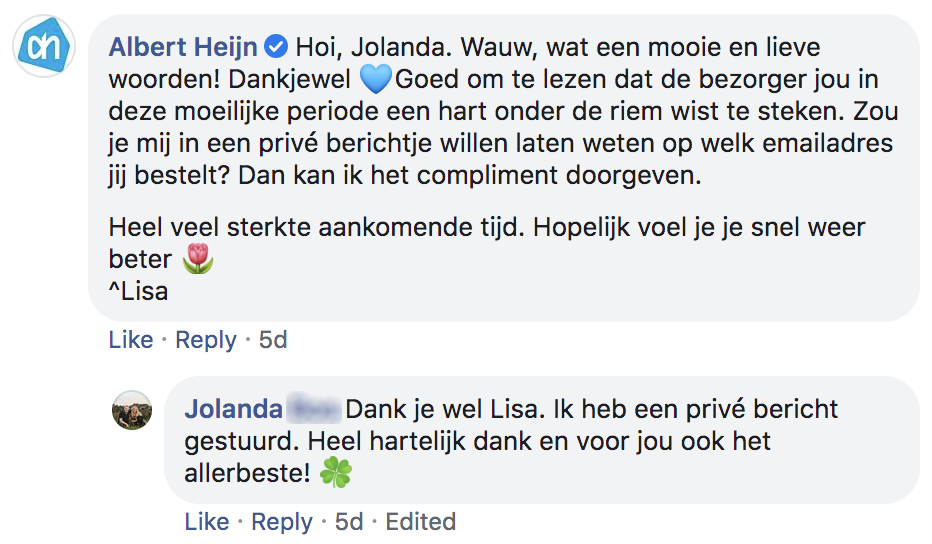The width and height of the screenshot is (932, 544).
Task: Like Jolanda's reply
Action: pyautogui.click(x=207, y=522)
